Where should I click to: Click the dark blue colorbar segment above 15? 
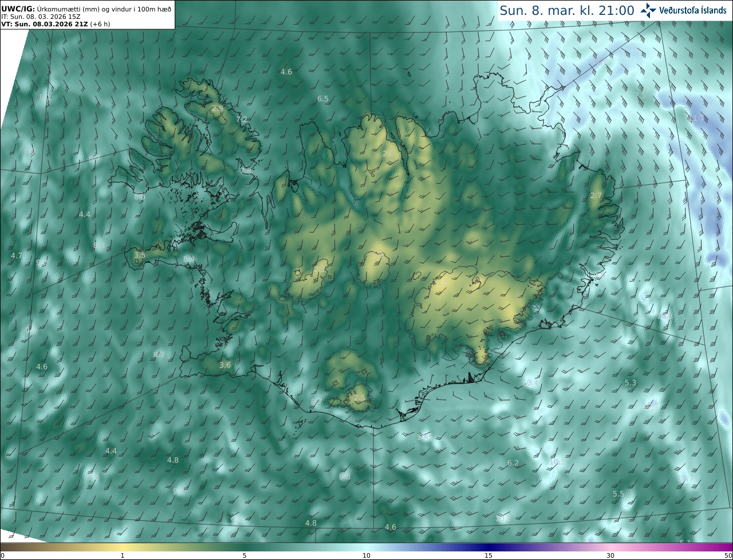(488, 547)
